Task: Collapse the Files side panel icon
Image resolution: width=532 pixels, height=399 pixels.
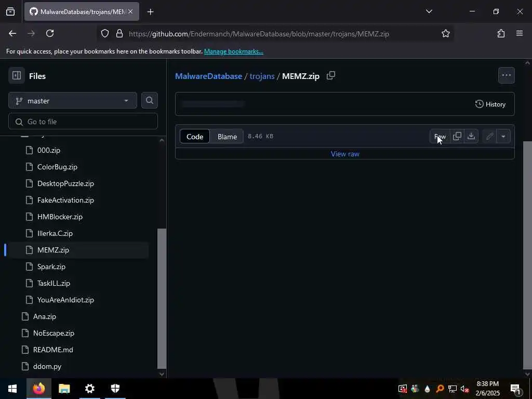Action: (x=17, y=75)
